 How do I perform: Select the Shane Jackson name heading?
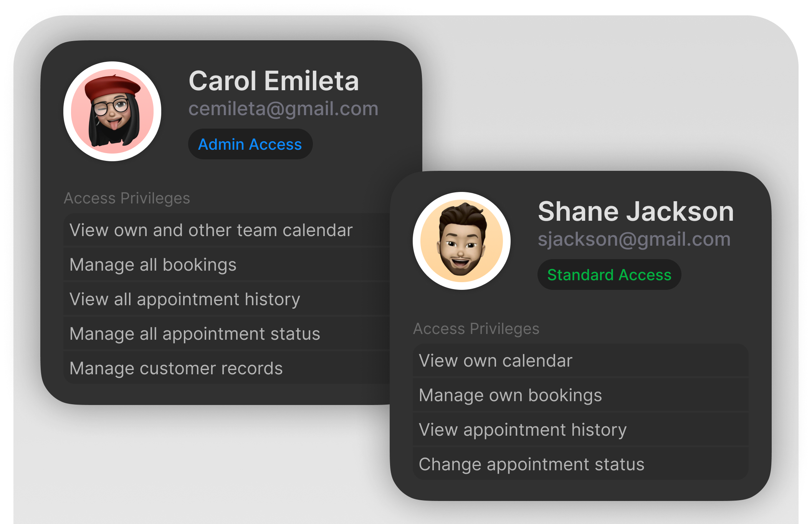pyautogui.click(x=636, y=211)
